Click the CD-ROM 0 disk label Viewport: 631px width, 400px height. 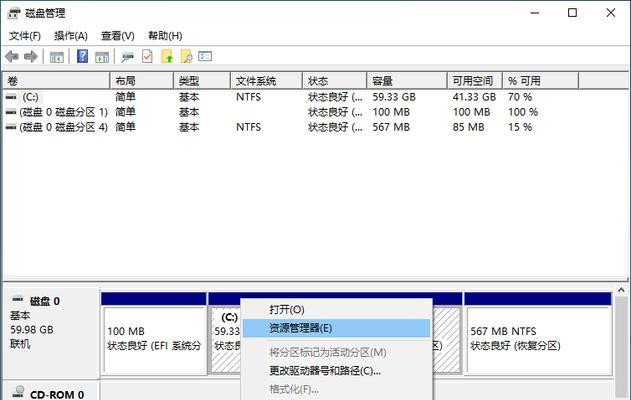point(51,391)
